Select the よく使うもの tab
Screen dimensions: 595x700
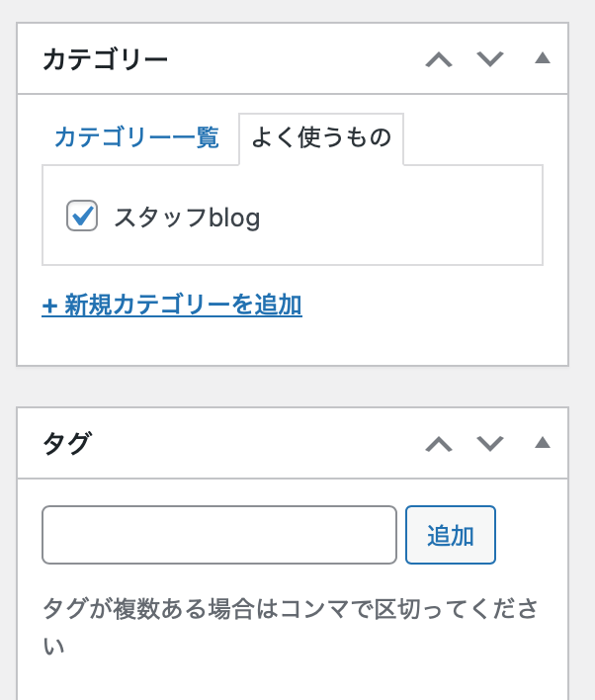pyautogui.click(x=321, y=137)
